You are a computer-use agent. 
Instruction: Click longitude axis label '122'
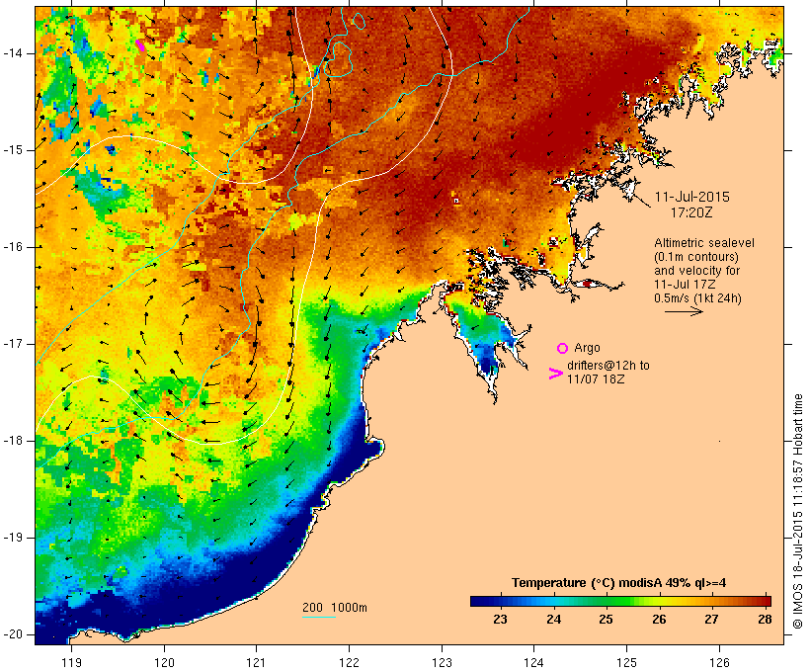click(349, 662)
